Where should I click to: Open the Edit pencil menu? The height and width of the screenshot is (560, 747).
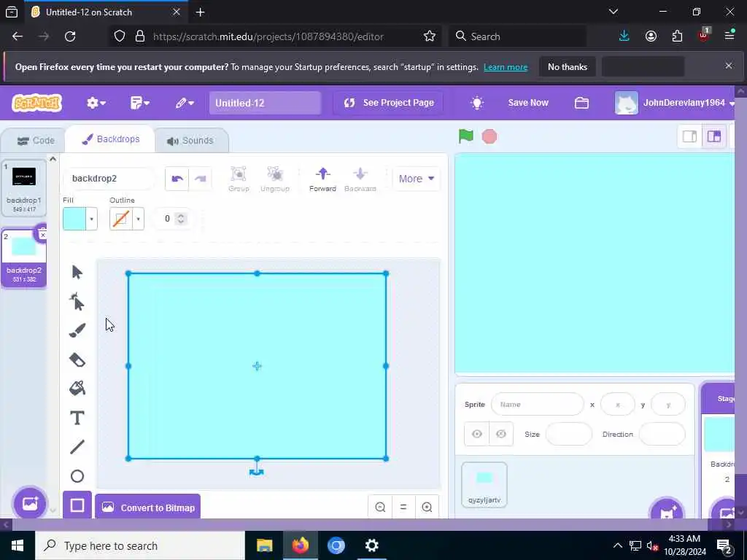pos(185,103)
